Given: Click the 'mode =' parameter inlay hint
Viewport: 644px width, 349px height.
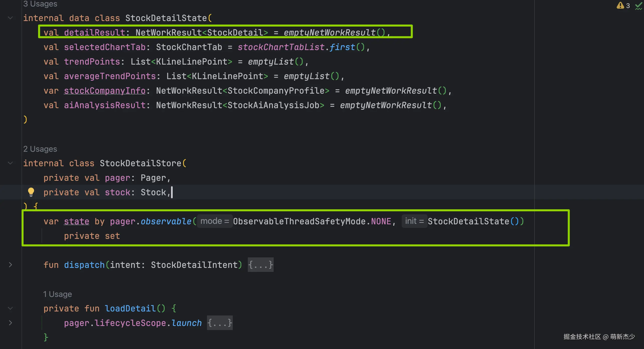Looking at the screenshot, I should [x=215, y=221].
